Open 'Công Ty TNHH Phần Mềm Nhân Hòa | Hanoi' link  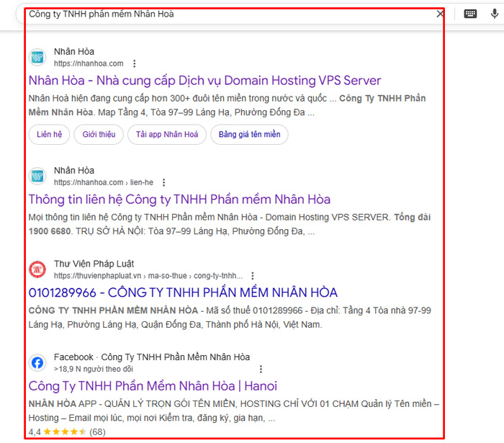tap(153, 386)
